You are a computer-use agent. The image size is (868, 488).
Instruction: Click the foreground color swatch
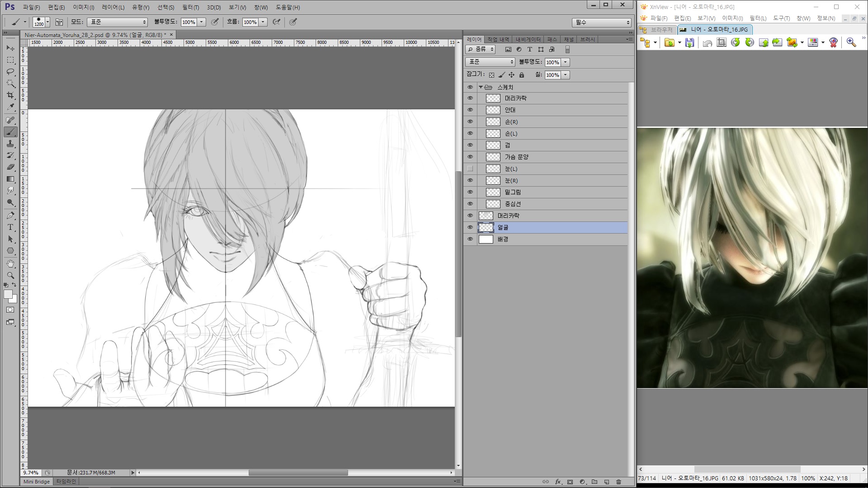(8, 294)
